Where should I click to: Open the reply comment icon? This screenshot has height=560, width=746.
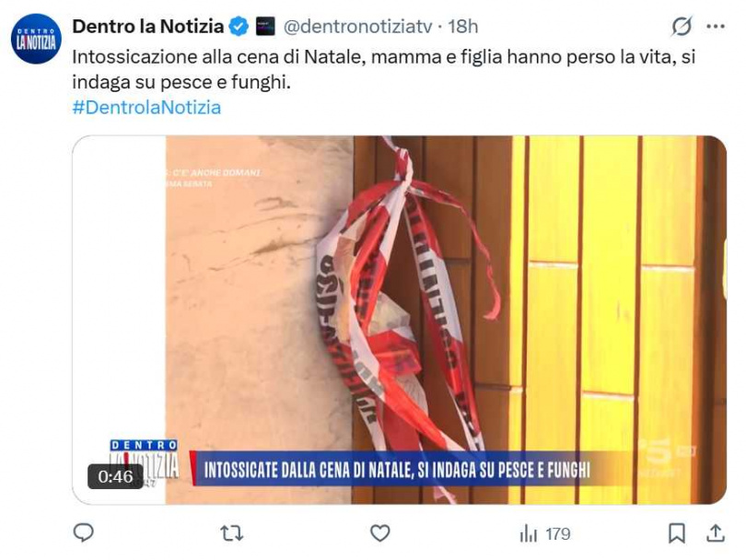tap(83, 533)
